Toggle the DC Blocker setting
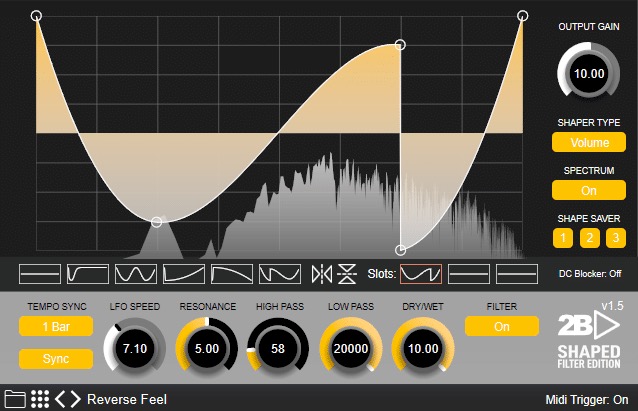638x411 pixels. 590,274
